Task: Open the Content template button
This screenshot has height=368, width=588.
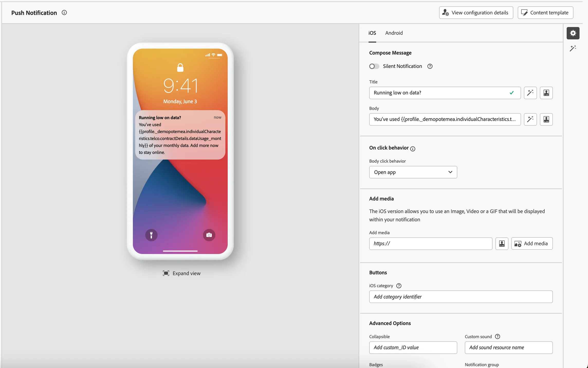Action: click(545, 13)
